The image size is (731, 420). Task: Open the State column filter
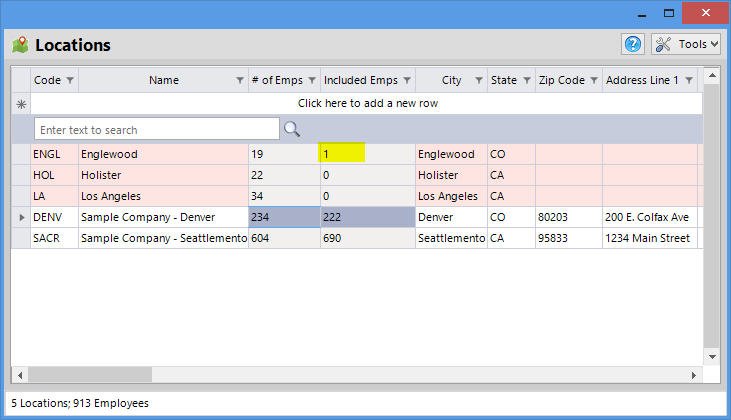point(527,80)
